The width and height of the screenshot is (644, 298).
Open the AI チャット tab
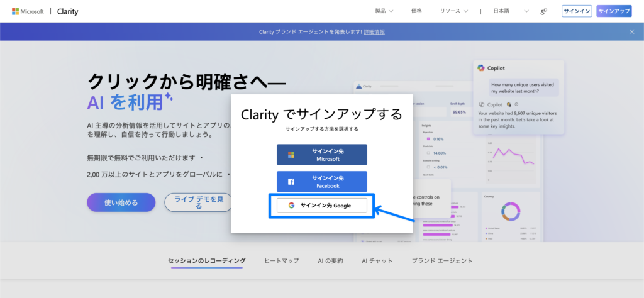377,260
